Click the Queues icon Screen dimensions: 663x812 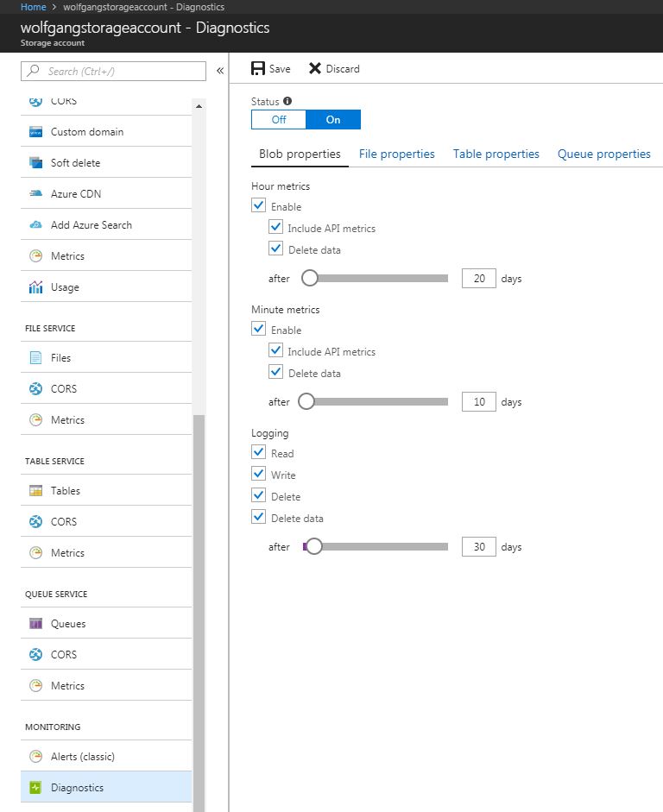[35, 624]
